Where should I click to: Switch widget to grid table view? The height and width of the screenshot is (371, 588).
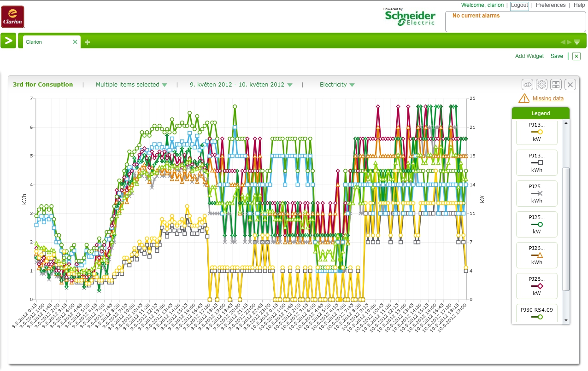click(x=556, y=85)
